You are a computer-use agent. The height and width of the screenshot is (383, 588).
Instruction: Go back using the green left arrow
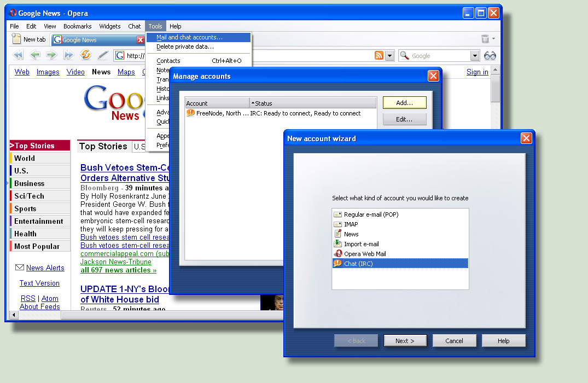tap(35, 55)
